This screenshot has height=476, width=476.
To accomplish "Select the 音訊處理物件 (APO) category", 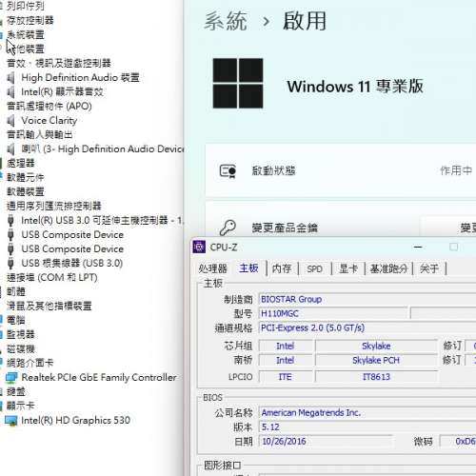I will (50, 106).
